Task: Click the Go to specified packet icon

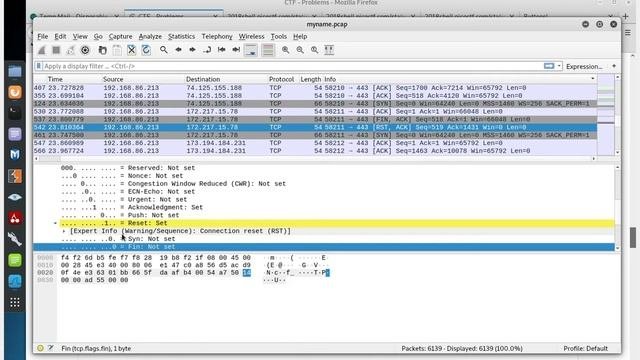Action: (x=207, y=50)
